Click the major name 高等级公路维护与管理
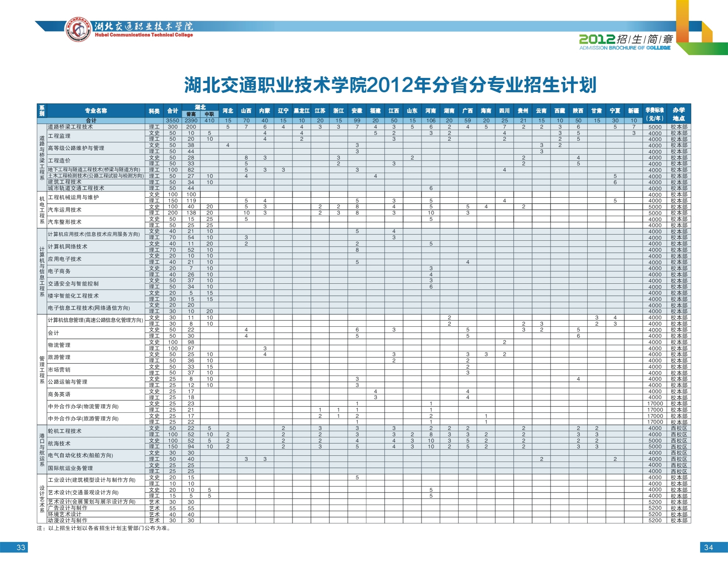Image resolution: width=728 pixels, height=577 pixels. [x=76, y=148]
